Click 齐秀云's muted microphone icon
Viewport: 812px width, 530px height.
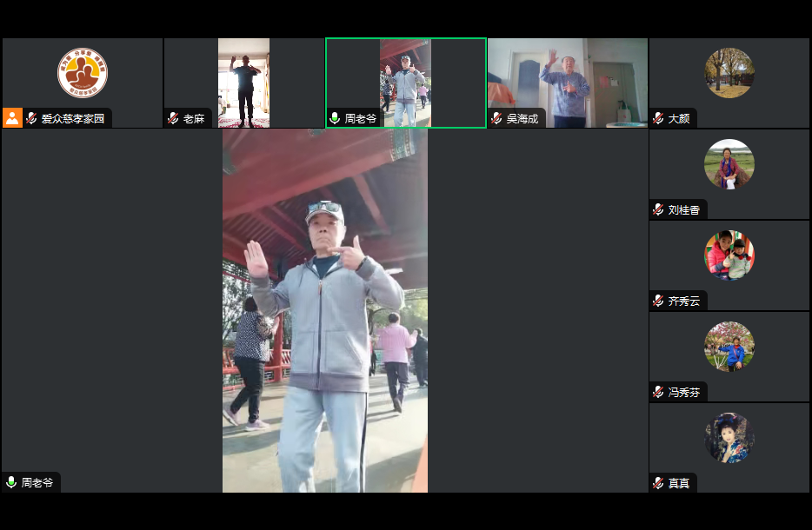click(x=658, y=301)
